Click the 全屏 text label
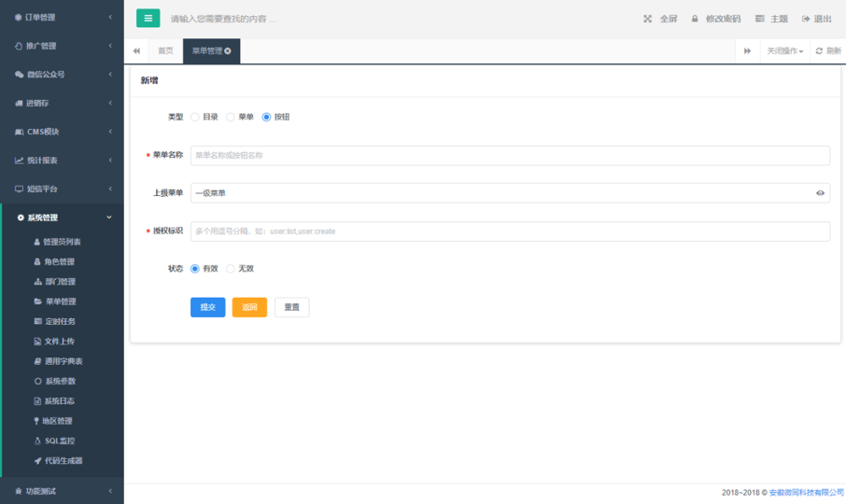846x504 pixels. (669, 19)
